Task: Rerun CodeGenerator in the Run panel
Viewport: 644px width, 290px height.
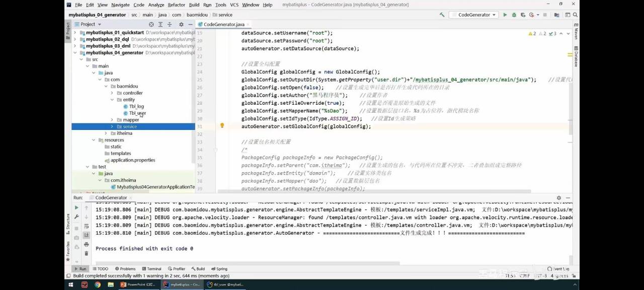Action: point(76,207)
